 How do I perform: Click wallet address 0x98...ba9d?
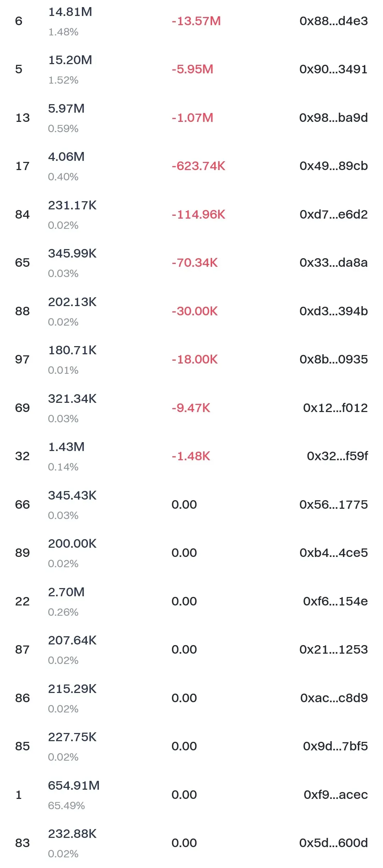[333, 118]
